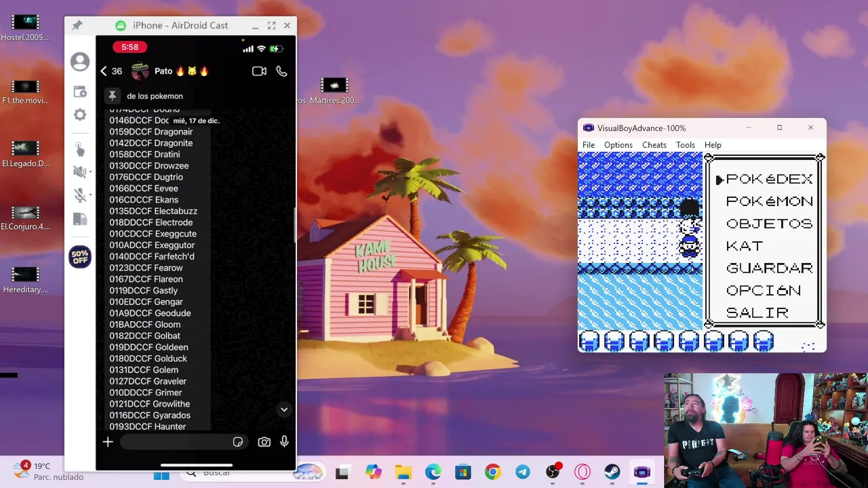The image size is (868, 488).
Task: Tap the voice message microphone in chat
Action: 284,442
